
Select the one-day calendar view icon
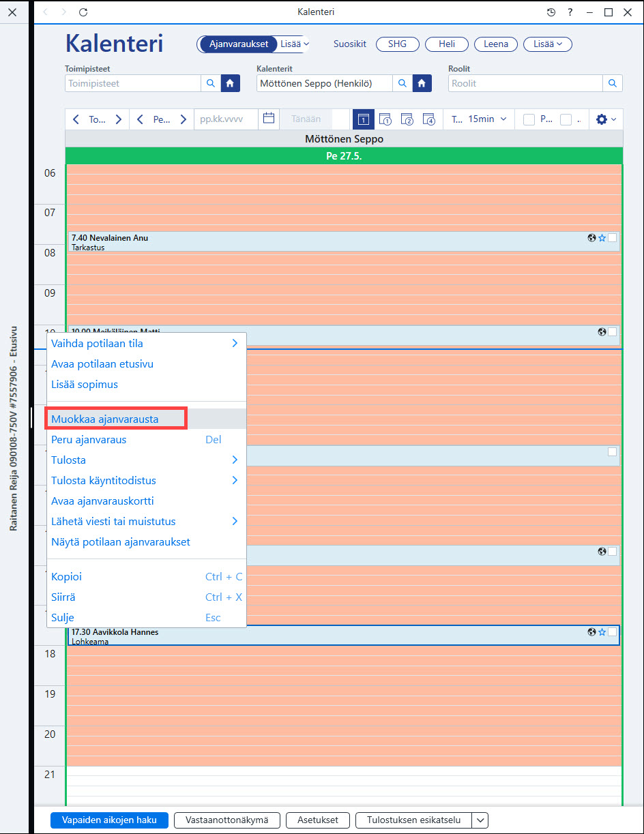pyautogui.click(x=364, y=119)
